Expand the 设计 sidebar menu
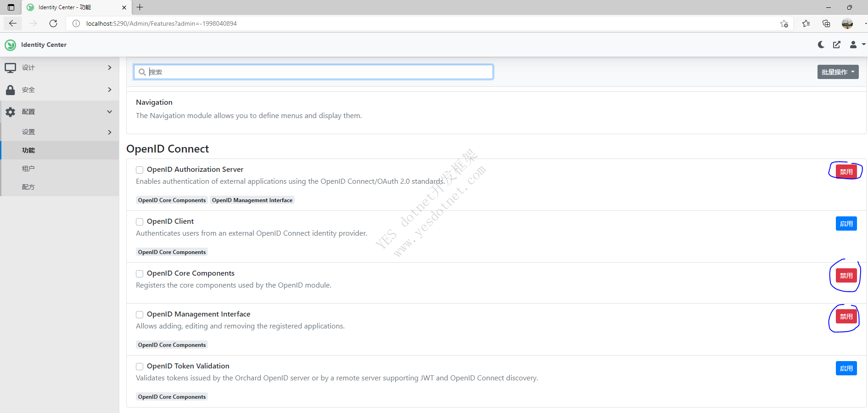Image resolution: width=868 pixels, height=413 pixels. click(60, 68)
